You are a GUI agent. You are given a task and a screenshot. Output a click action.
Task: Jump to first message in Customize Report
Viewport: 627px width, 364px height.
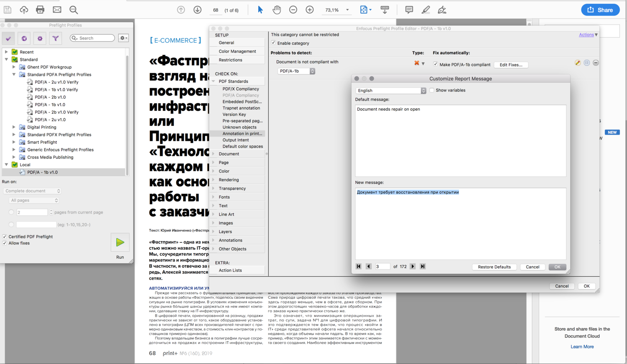click(359, 266)
